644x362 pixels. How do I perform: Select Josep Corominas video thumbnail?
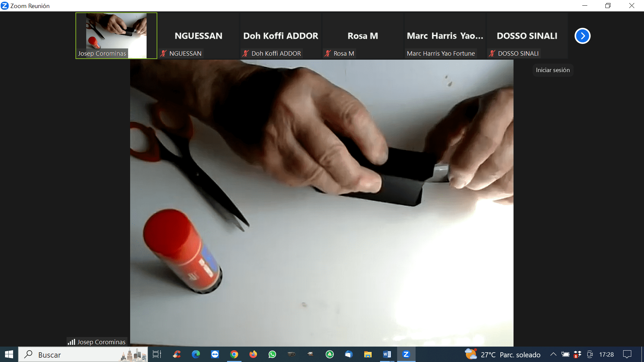pos(116,36)
